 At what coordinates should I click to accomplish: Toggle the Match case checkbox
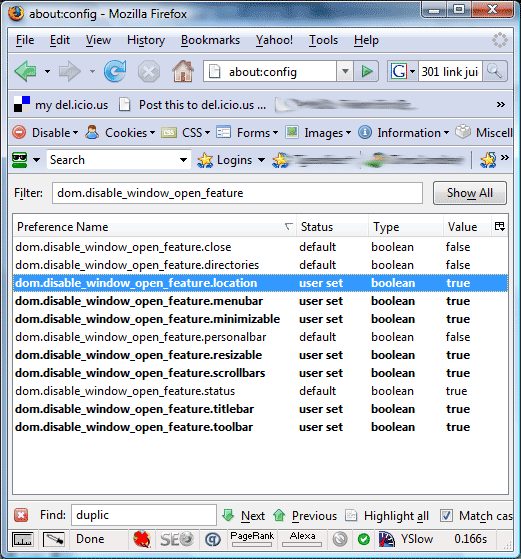[446, 516]
